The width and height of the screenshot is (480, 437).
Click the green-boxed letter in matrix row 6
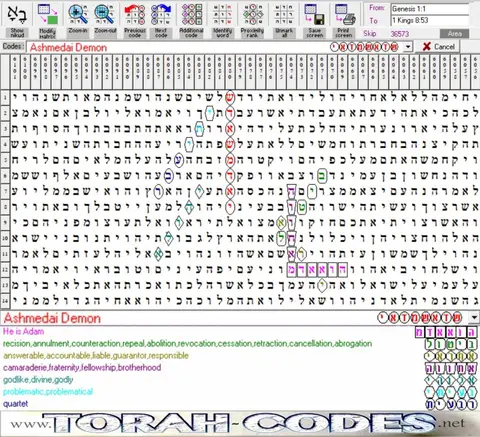click(x=322, y=176)
